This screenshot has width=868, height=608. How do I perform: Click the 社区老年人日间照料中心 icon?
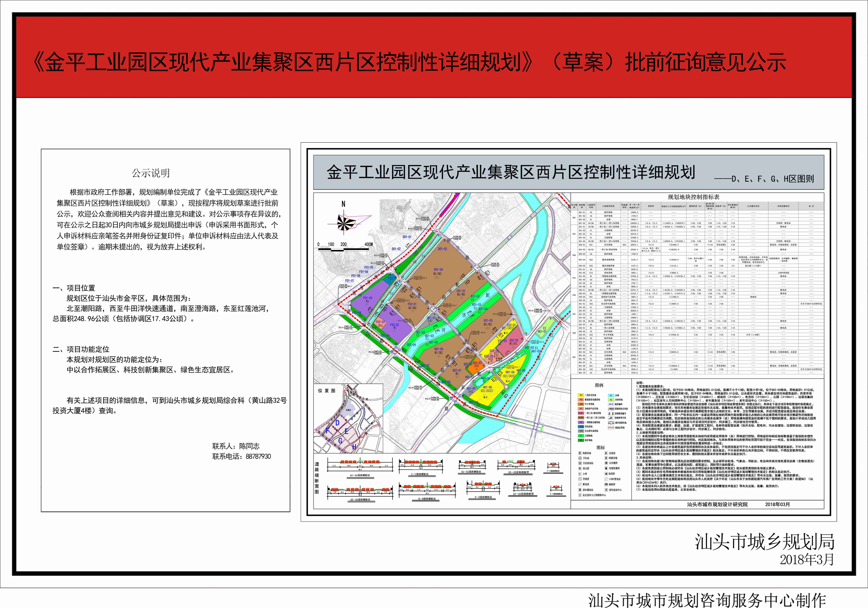tap(580, 495)
